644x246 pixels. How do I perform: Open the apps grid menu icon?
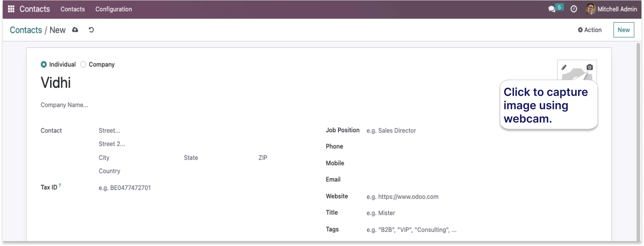(11, 9)
